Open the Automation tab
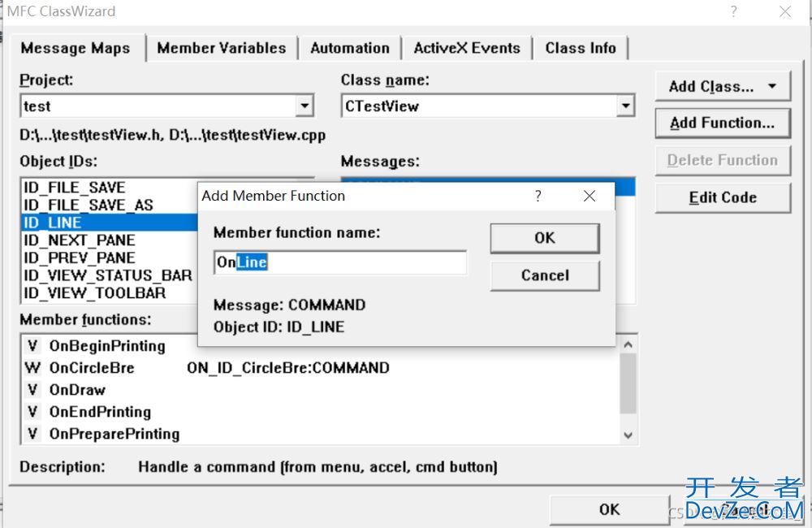The height and width of the screenshot is (528, 812). 350,48
